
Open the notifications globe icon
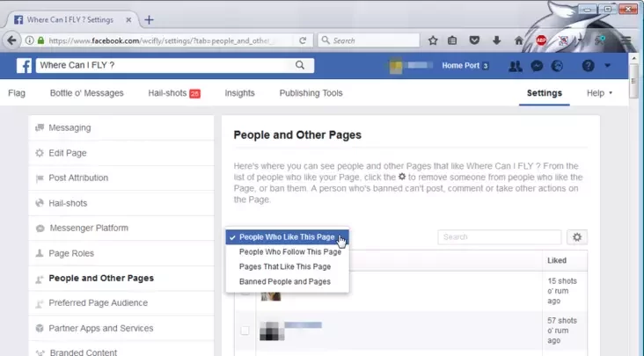[556, 66]
